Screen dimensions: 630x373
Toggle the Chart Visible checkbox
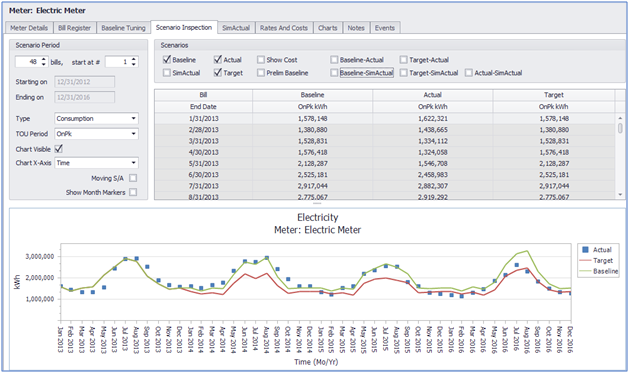click(59, 149)
